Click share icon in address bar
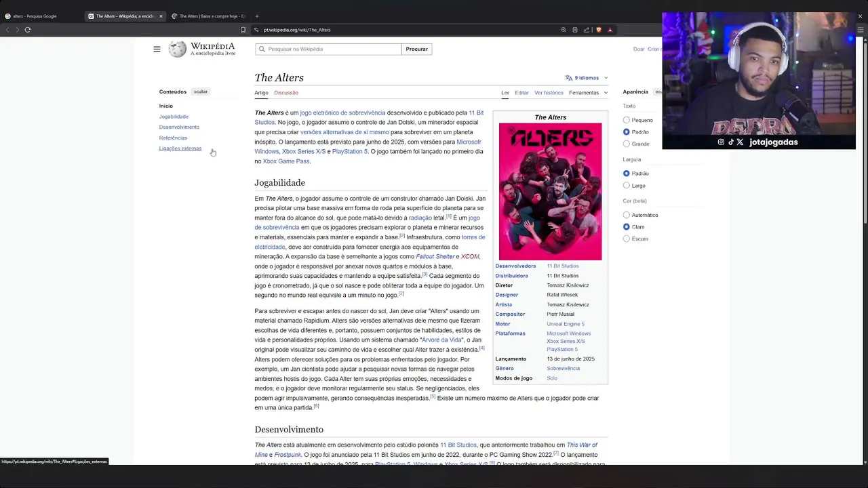The width and height of the screenshot is (868, 488). point(587,30)
